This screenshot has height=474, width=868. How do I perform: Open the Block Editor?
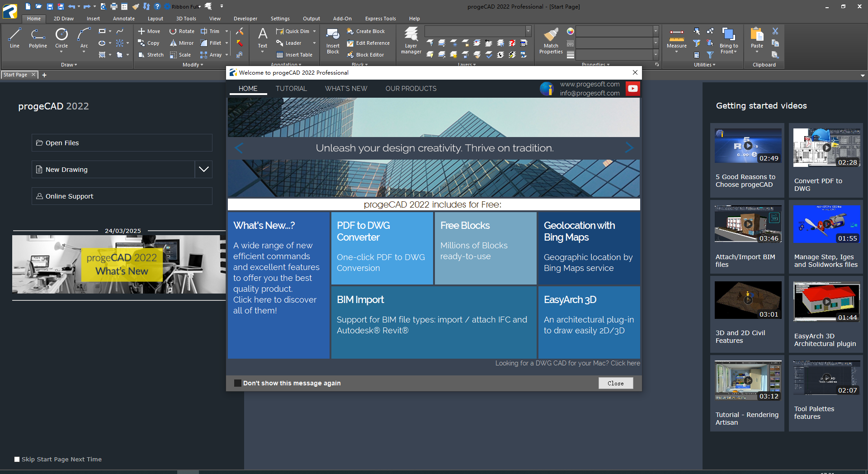point(365,55)
